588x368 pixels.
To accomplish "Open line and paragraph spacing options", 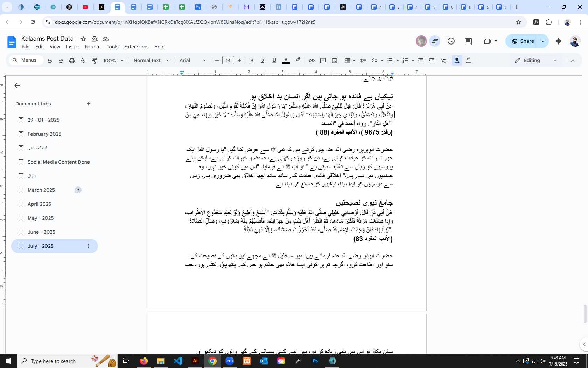I will [x=363, y=61].
